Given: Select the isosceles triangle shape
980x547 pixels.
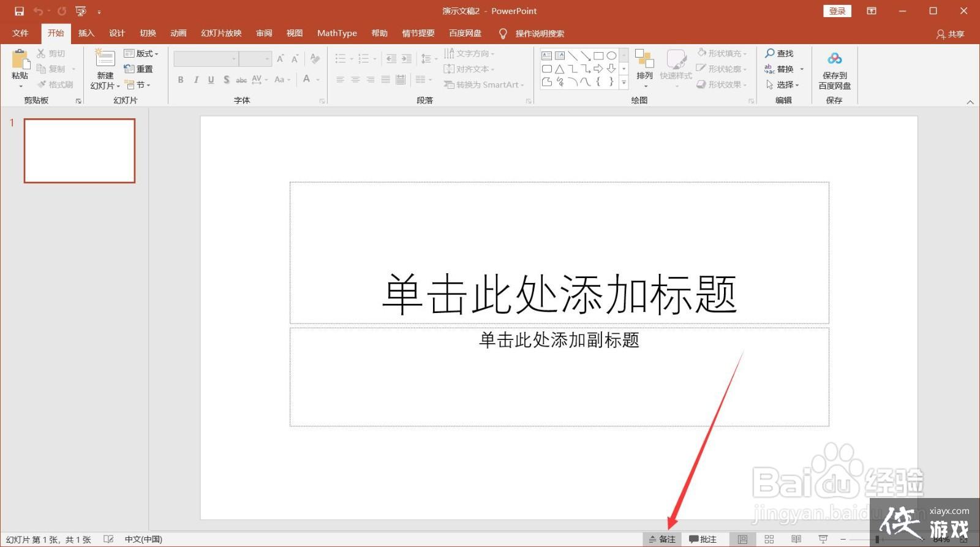Looking at the screenshot, I should [x=560, y=69].
